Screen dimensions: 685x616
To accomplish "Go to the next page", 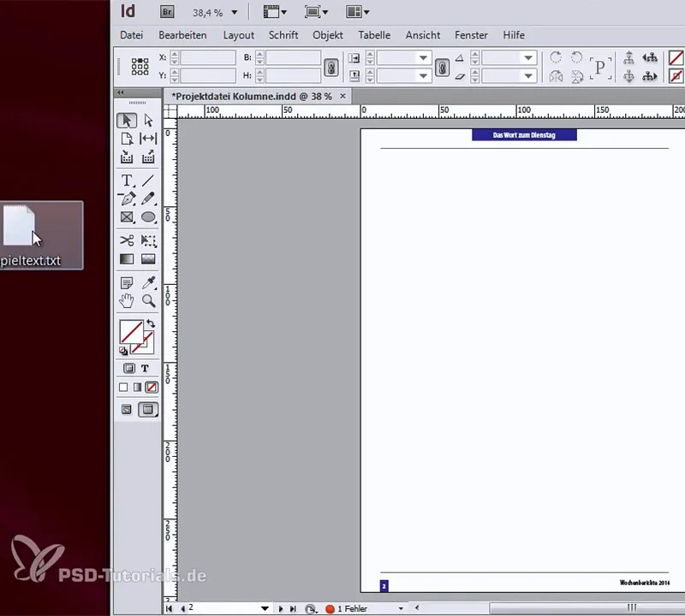I will (x=281, y=608).
